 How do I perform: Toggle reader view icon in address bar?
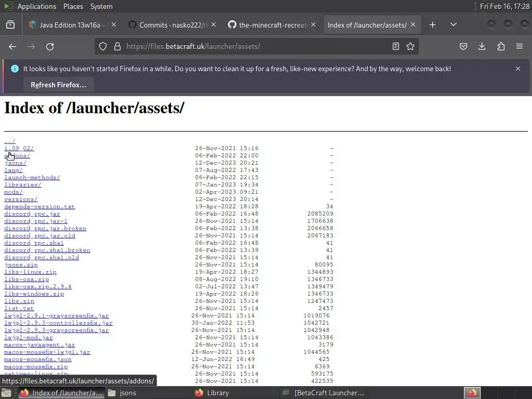395,46
